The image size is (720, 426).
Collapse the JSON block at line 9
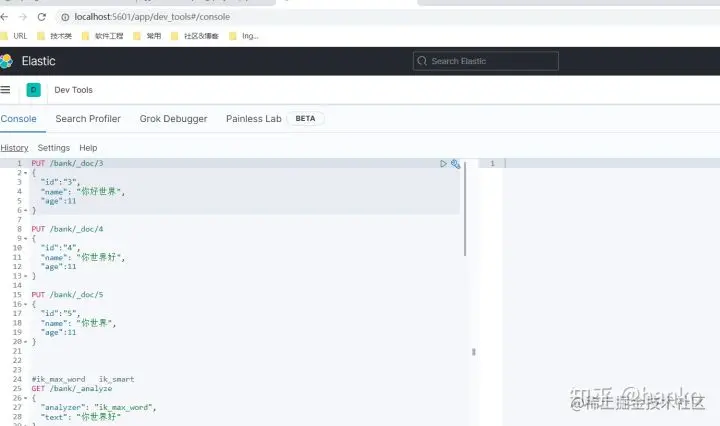pos(25,239)
